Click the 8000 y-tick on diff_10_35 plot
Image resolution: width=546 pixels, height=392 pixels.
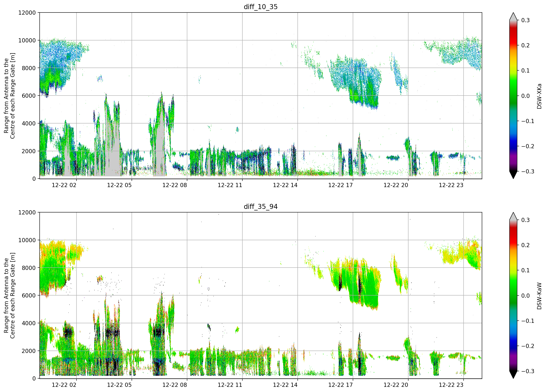tap(29, 68)
